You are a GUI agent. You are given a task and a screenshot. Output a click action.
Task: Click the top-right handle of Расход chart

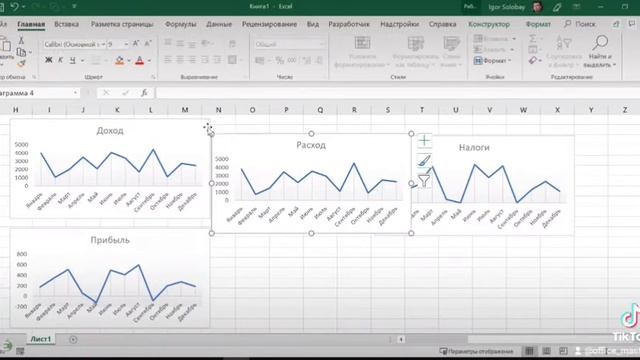(x=411, y=133)
